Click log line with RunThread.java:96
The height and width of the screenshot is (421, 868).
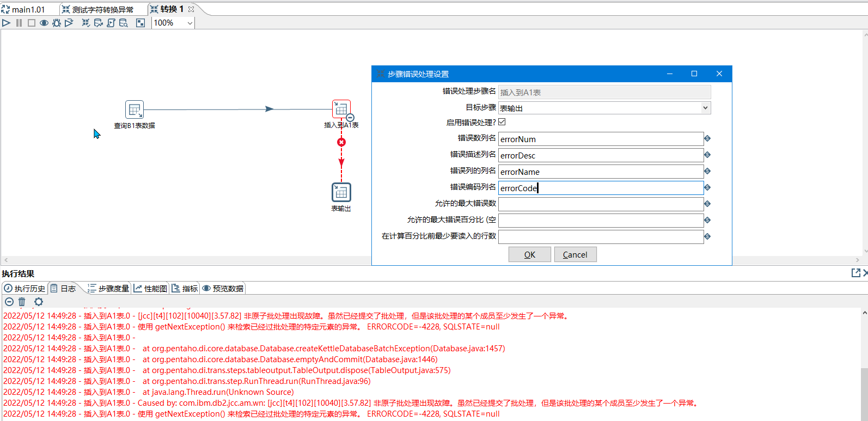187,381
